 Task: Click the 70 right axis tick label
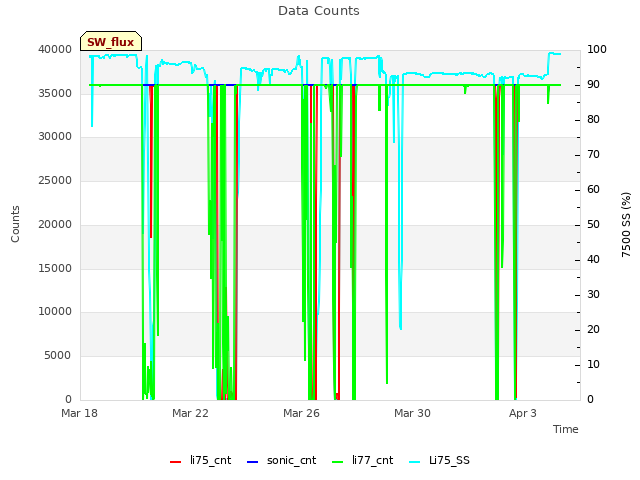(x=593, y=155)
